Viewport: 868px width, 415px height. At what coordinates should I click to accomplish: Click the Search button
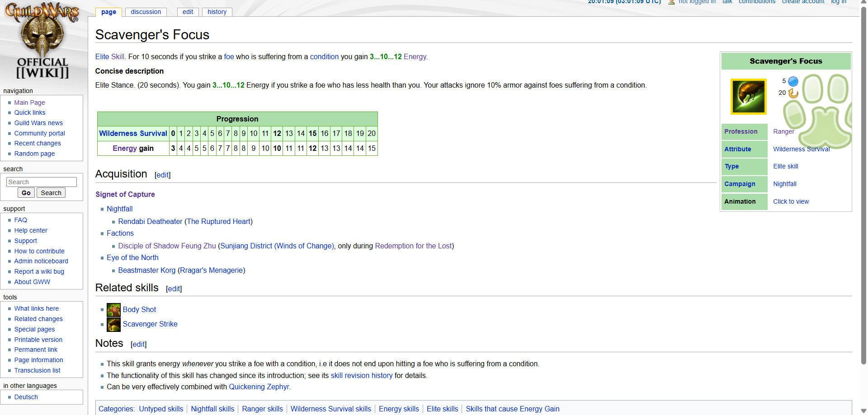(x=51, y=193)
